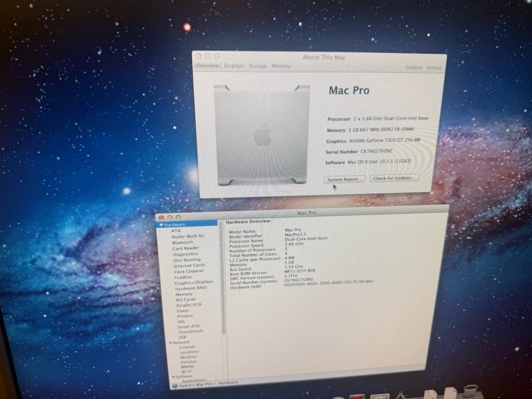Select PCI Cards in the sidebar
This screenshot has height=399, width=532.
tap(186, 300)
